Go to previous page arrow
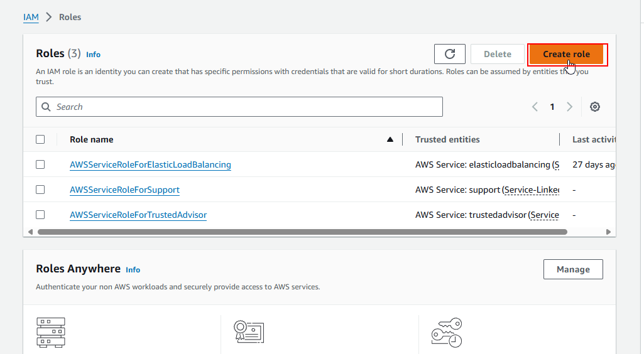Image resolution: width=644 pixels, height=354 pixels. 535,107
